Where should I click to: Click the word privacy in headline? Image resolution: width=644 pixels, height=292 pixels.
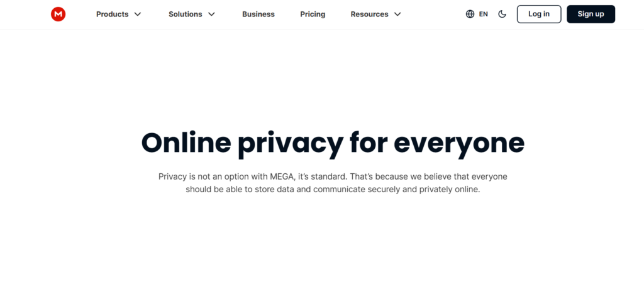291,144
